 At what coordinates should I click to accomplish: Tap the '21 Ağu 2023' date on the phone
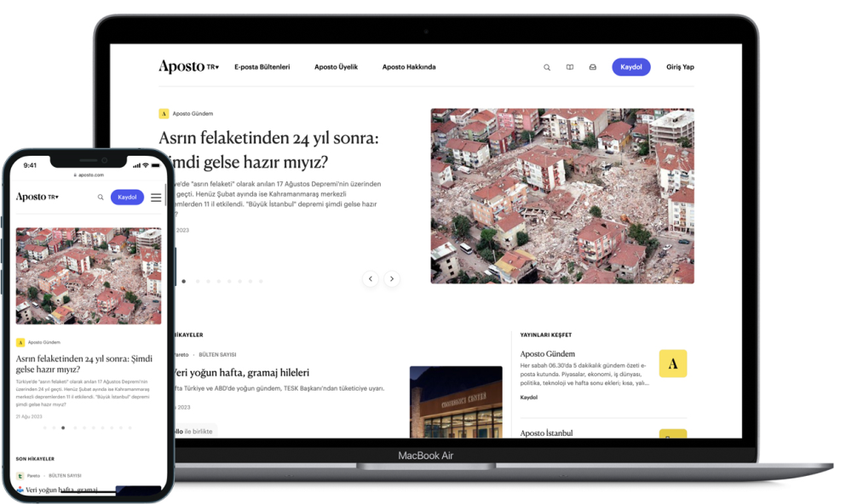pos(29,416)
